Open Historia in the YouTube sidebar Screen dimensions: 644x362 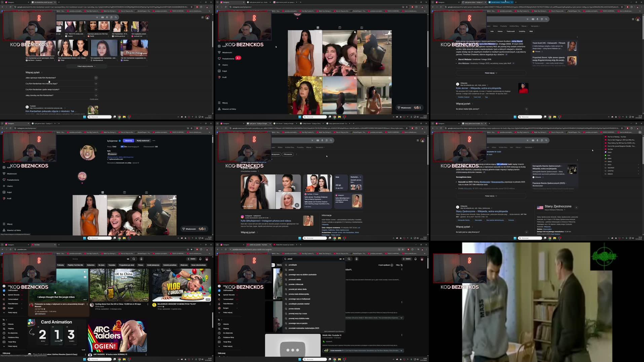click(x=11, y=324)
